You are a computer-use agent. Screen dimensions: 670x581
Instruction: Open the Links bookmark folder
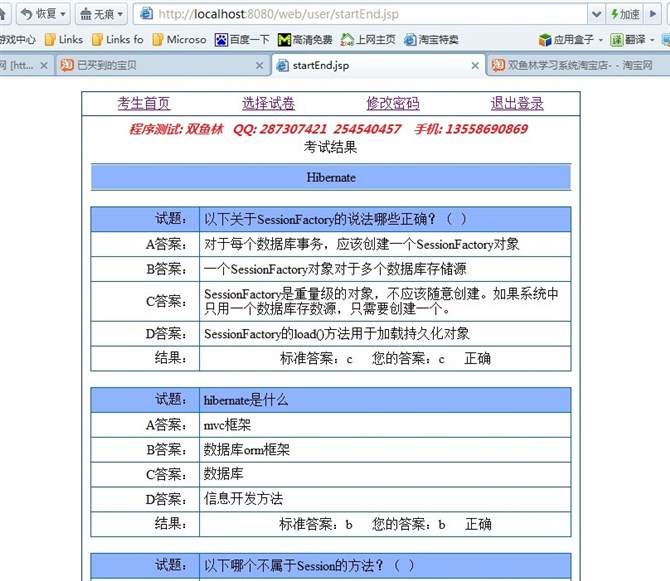coord(64,40)
